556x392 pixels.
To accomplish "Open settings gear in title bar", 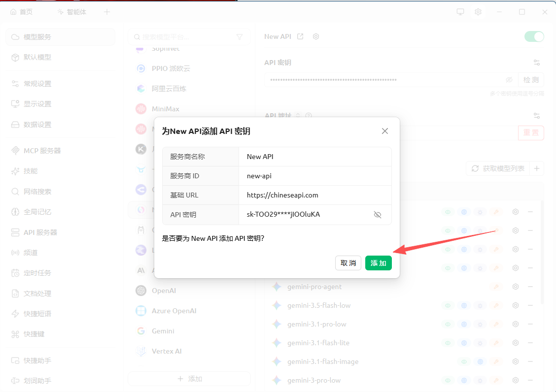I will pos(478,12).
